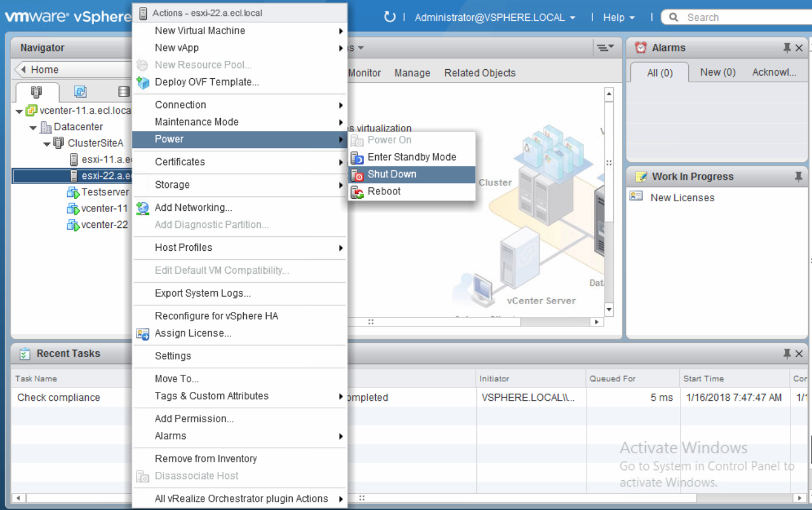This screenshot has width=812, height=510.
Task: Select Export System Logs menu entry
Action: [x=239, y=293]
